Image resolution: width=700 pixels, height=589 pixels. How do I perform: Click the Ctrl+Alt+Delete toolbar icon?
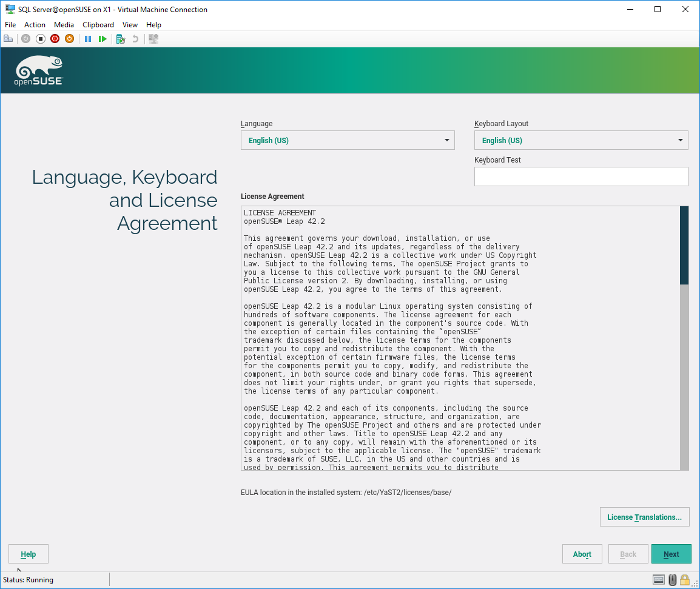pos(8,39)
